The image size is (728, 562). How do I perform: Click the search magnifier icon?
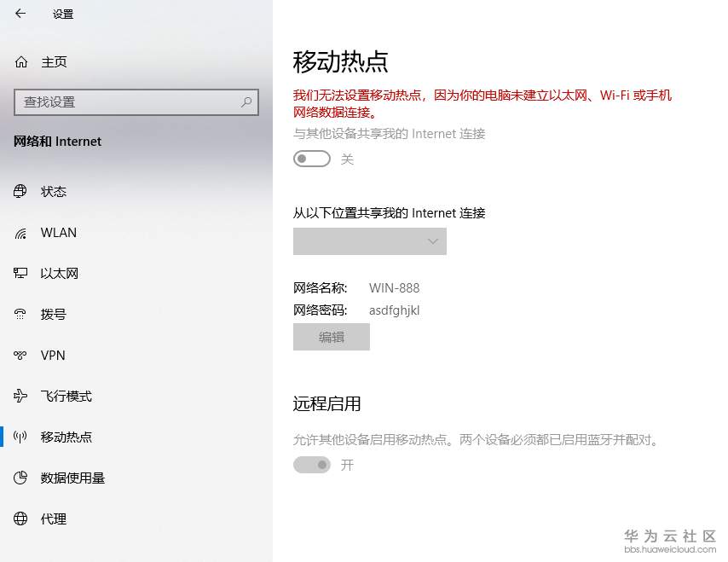tap(246, 101)
